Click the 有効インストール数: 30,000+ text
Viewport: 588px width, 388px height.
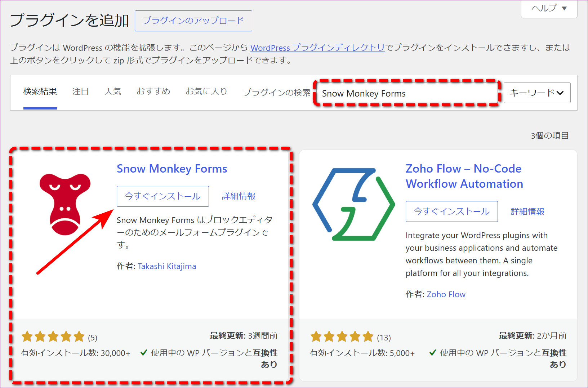click(x=76, y=353)
